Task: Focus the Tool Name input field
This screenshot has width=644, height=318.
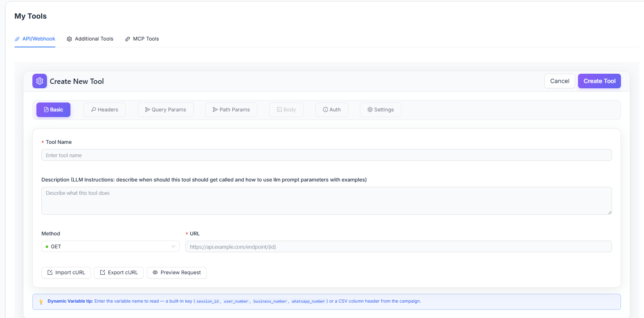Action: (327, 155)
